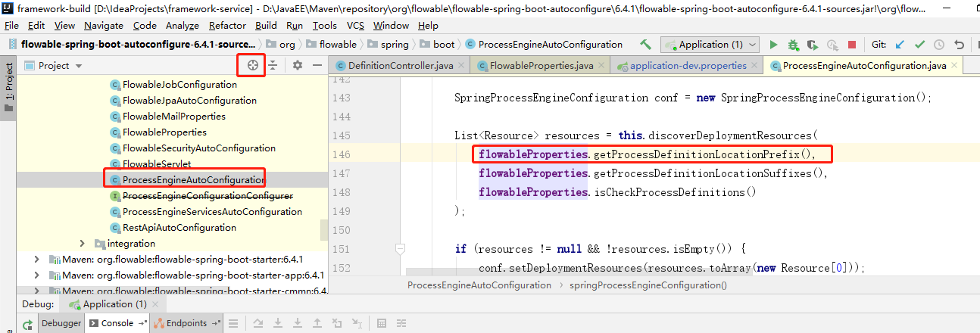The image size is (980, 333).
Task: Click the red Stop icon in the main toolbar
Action: tap(851, 45)
